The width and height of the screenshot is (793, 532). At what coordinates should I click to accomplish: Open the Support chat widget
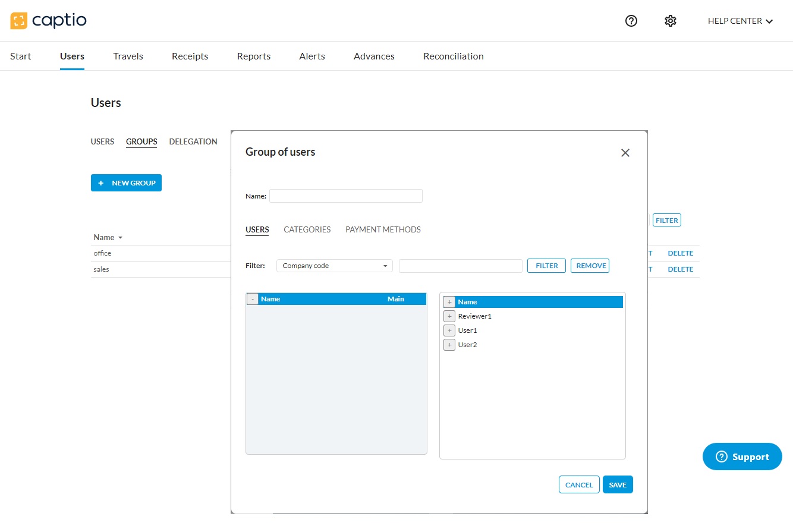[x=742, y=457]
